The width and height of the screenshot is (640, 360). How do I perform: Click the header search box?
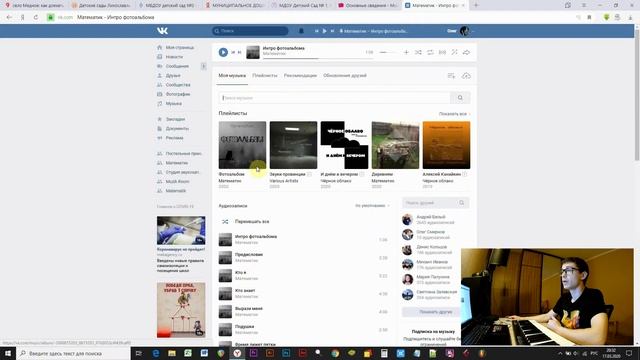point(250,31)
